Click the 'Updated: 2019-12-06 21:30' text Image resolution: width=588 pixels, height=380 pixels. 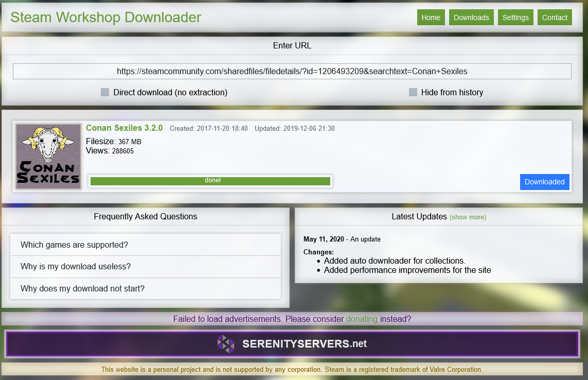(x=294, y=128)
